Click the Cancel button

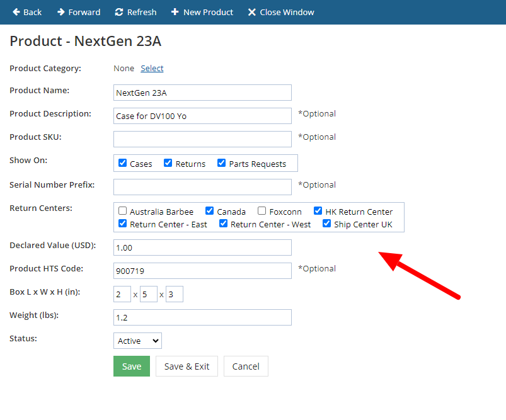coord(246,366)
